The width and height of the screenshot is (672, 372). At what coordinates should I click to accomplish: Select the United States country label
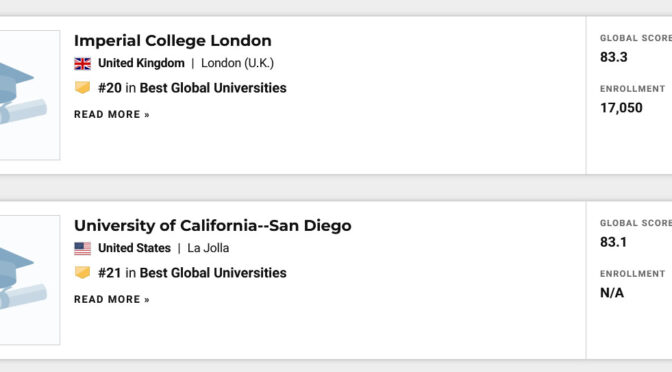[135, 248]
